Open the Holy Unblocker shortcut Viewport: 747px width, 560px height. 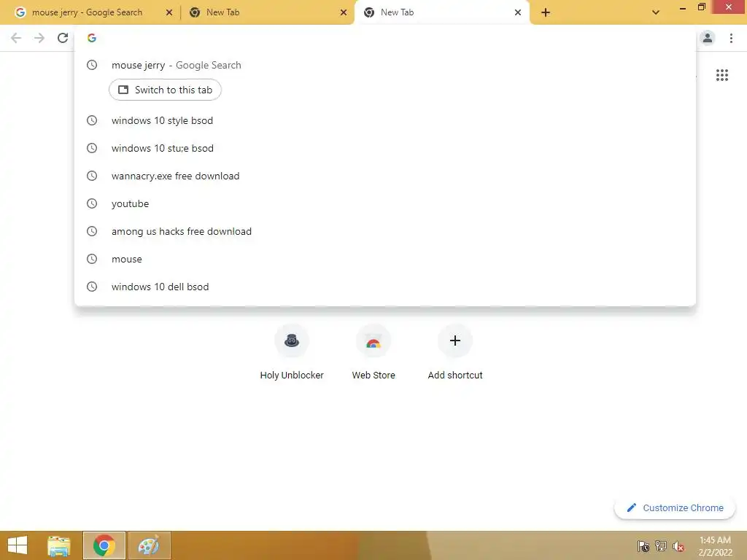[x=292, y=352]
